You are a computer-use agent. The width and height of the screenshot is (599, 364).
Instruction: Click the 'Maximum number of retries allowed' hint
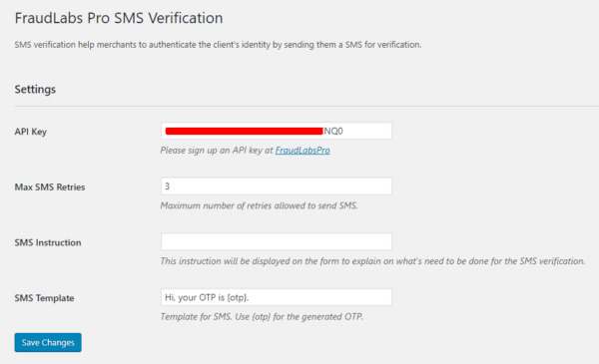(259, 205)
